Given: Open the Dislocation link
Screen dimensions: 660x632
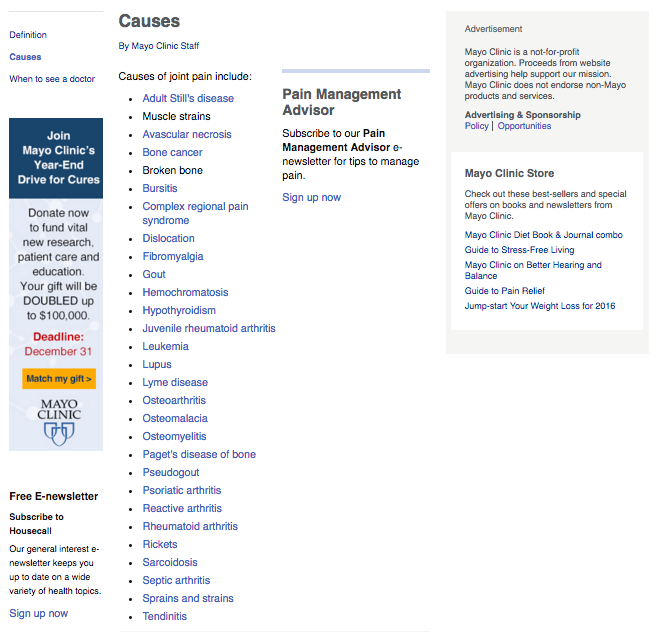Looking at the screenshot, I should coord(168,238).
